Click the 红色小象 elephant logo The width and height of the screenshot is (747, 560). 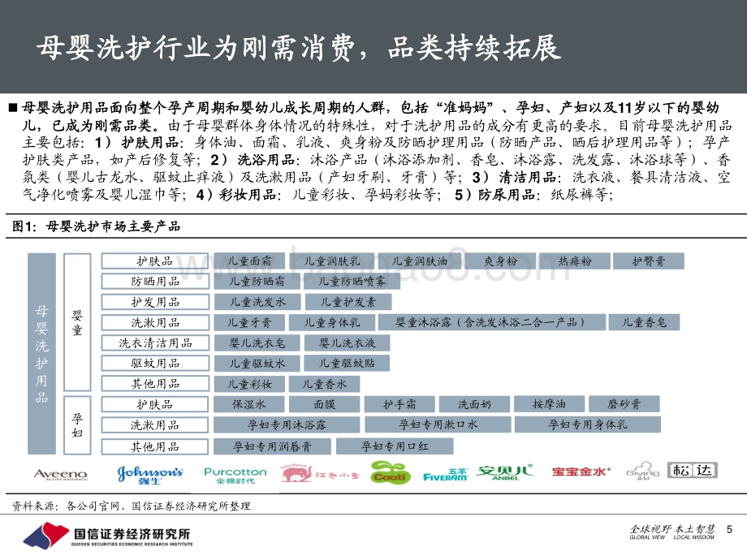coord(319,474)
